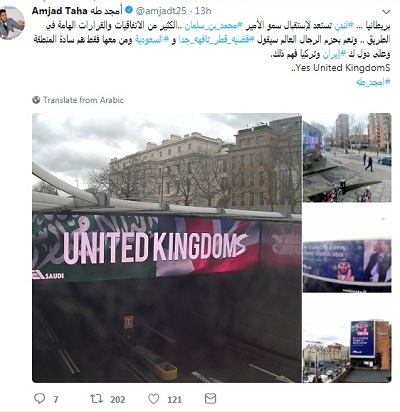Open the tweet options chevron dropdown
The width and height of the screenshot is (400, 412).
click(386, 12)
